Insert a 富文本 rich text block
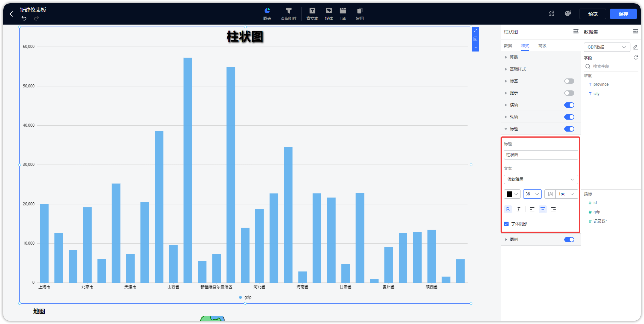This screenshot has height=324, width=644. click(312, 14)
